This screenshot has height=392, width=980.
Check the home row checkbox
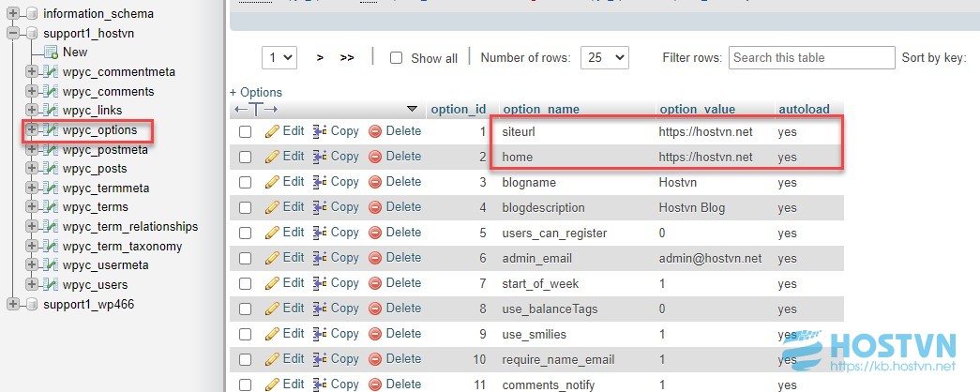point(245,157)
